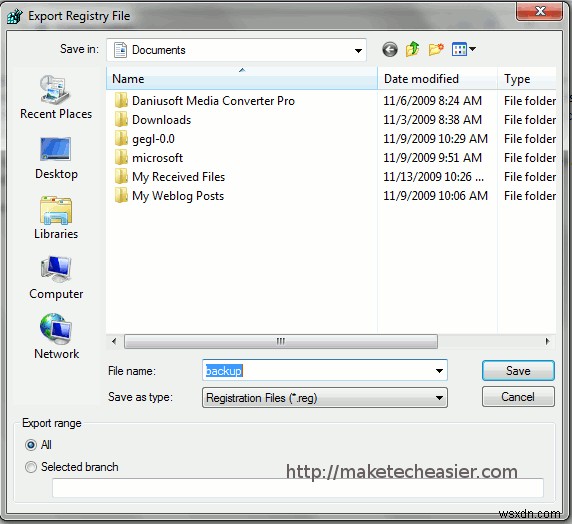
Task: Click the horizontal scrollbar thumb
Action: pyautogui.click(x=281, y=342)
